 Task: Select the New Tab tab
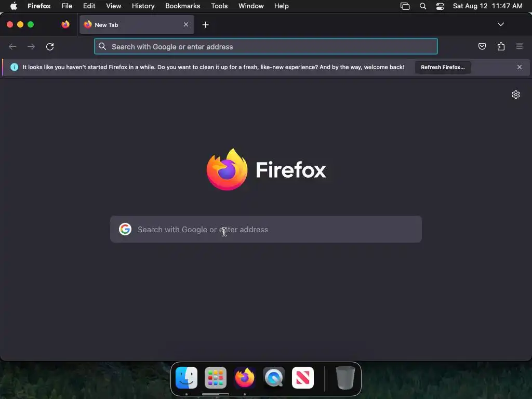(x=137, y=24)
